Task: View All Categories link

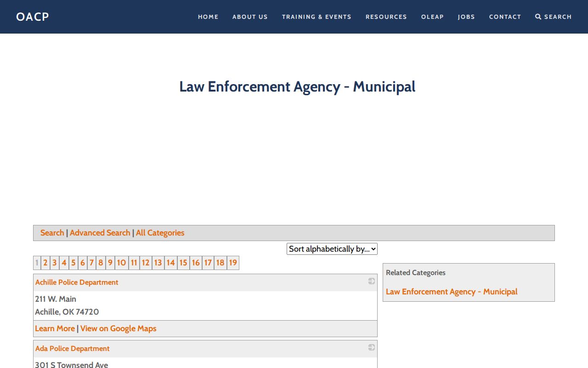Action: [x=160, y=233]
